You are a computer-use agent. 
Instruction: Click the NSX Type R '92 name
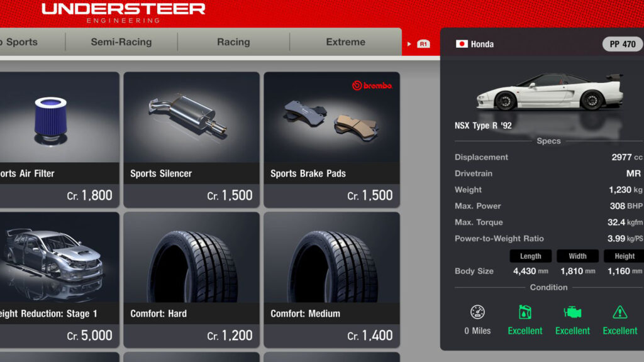[483, 126]
